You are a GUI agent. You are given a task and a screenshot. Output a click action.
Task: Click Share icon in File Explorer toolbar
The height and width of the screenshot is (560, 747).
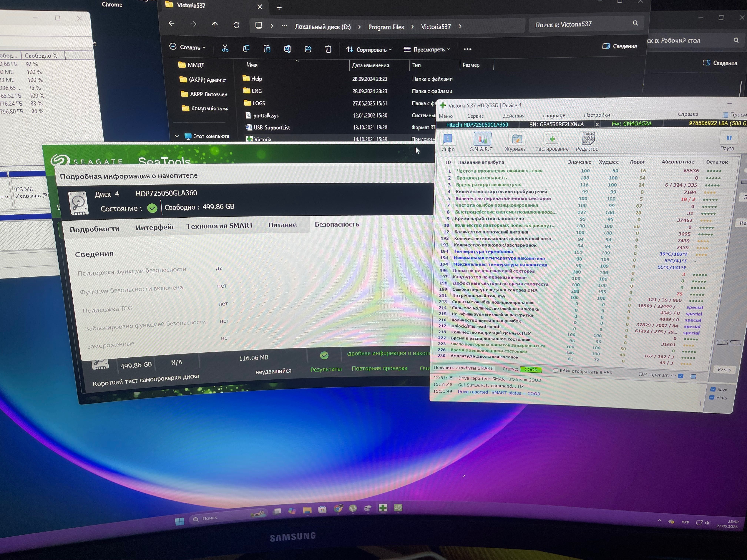click(x=308, y=49)
